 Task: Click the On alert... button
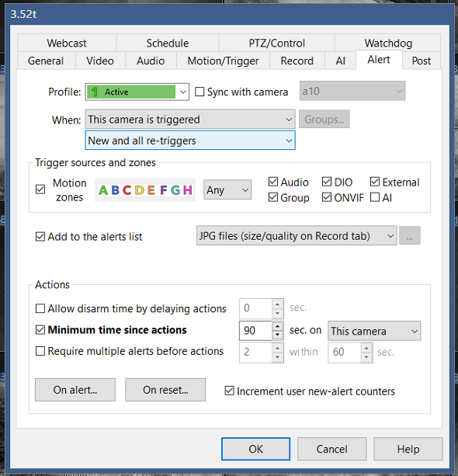pos(75,390)
